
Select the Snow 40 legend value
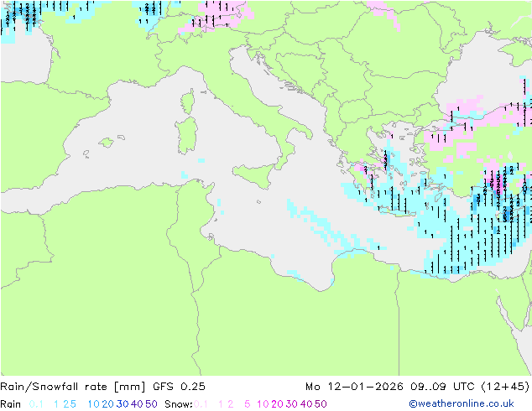(306, 404)
